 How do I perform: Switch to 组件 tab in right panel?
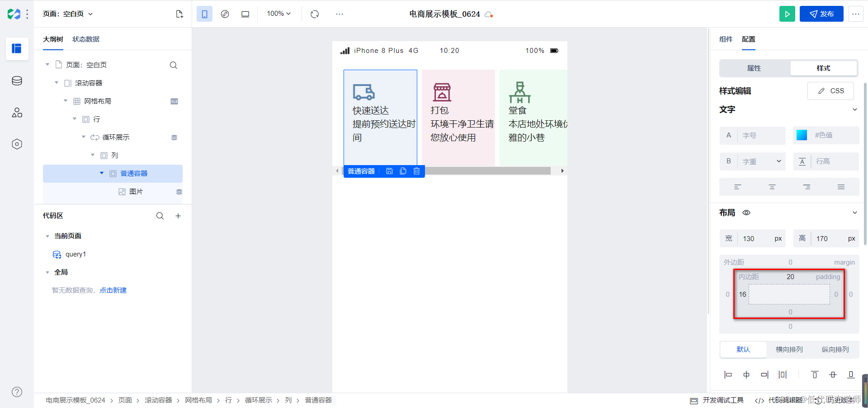[x=726, y=39]
